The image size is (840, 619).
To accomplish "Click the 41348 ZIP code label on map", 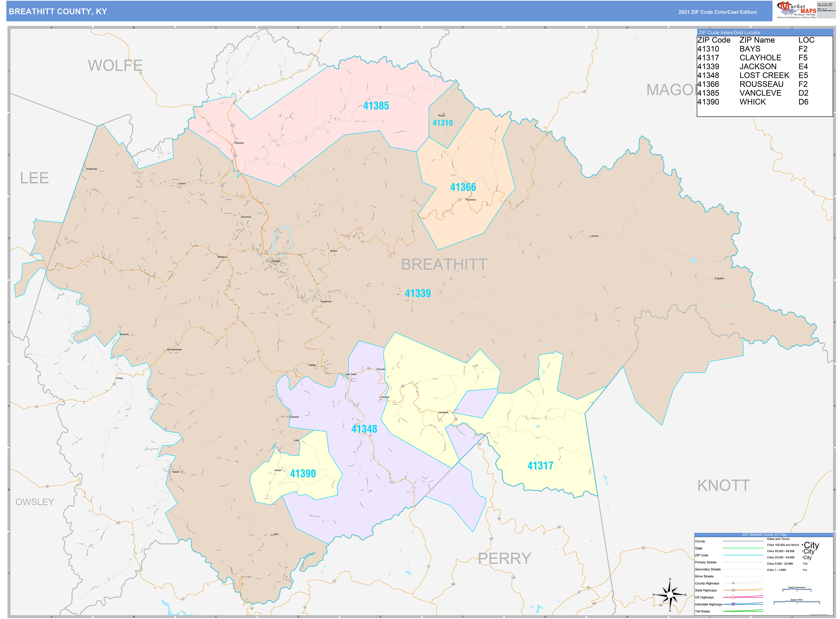I will (364, 429).
